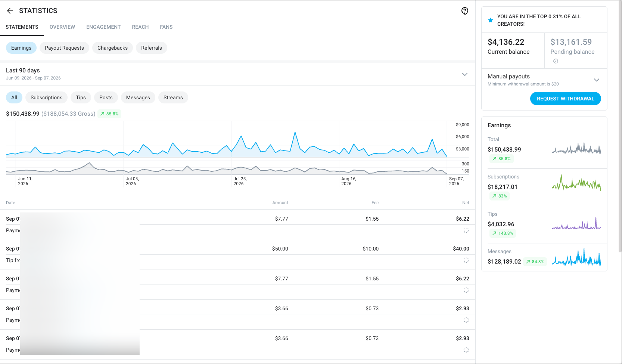Select the Earnings statement filter
Viewport: 622px width, 364px height.
[21, 48]
